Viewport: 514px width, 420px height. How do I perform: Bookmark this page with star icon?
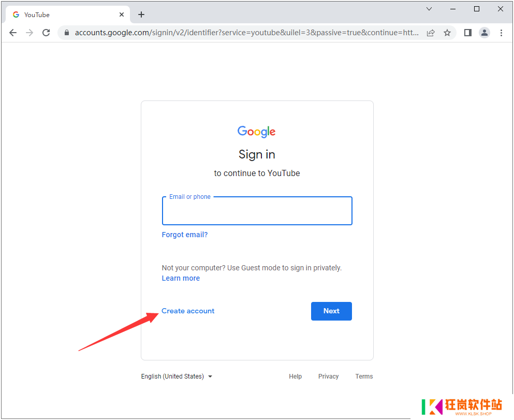pos(447,33)
